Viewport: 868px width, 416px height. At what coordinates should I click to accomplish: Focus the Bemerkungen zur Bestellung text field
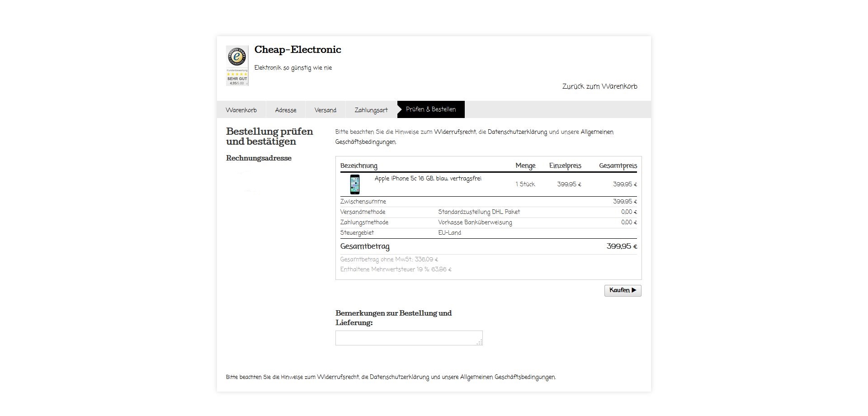[409, 338]
